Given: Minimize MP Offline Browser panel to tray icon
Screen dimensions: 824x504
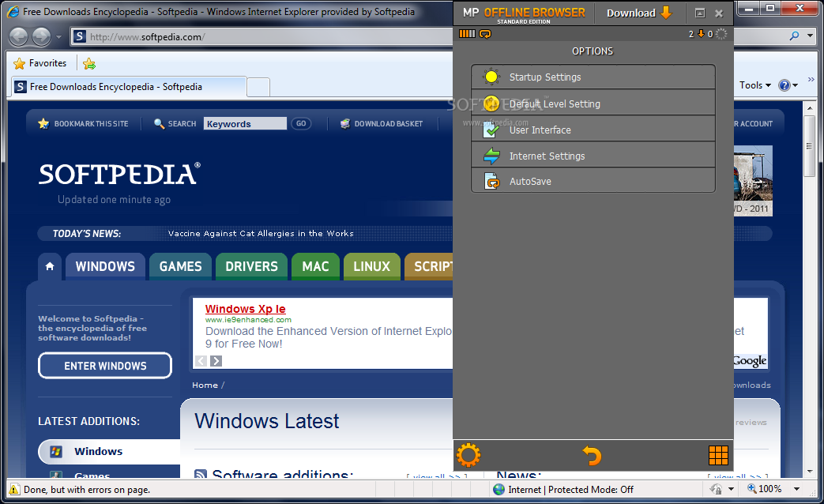Looking at the screenshot, I should pyautogui.click(x=700, y=13).
